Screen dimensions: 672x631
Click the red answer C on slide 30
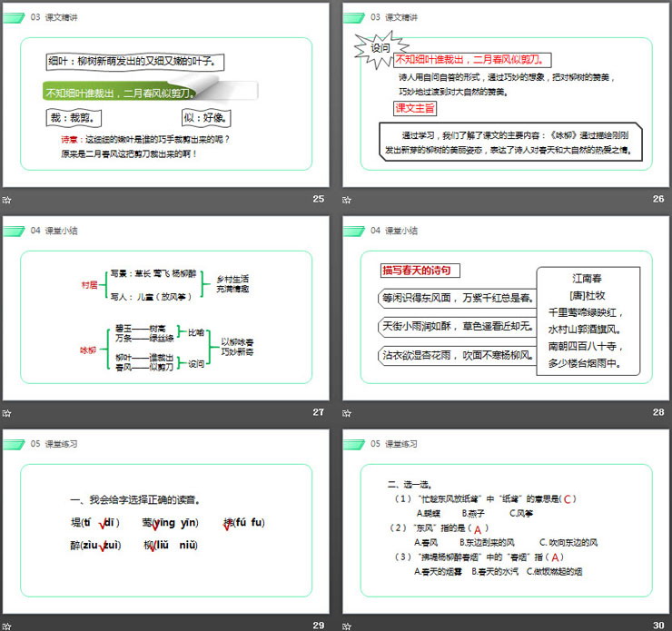[x=568, y=498]
